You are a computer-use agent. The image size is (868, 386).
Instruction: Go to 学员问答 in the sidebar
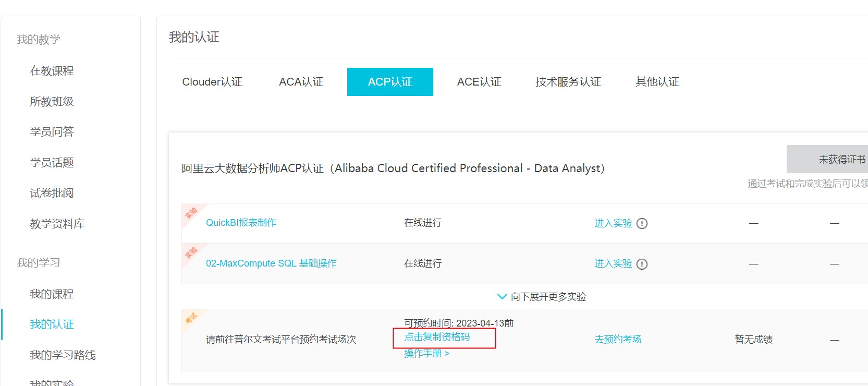pos(52,132)
